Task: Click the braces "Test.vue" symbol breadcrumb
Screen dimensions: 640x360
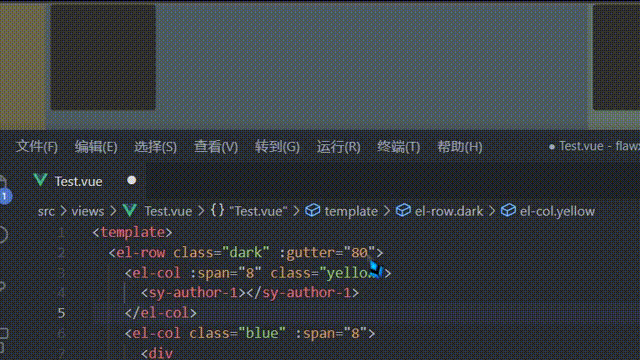Action: (249, 211)
